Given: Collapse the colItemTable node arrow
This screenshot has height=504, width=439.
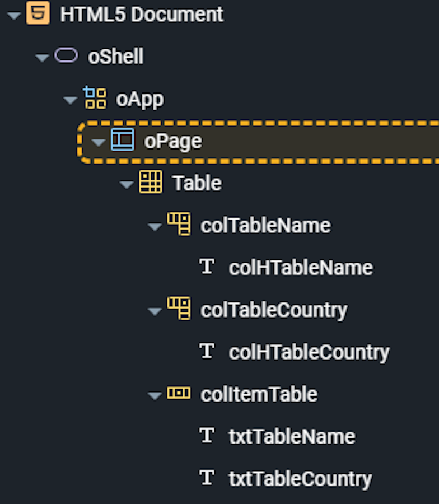Looking at the screenshot, I should [x=155, y=396].
